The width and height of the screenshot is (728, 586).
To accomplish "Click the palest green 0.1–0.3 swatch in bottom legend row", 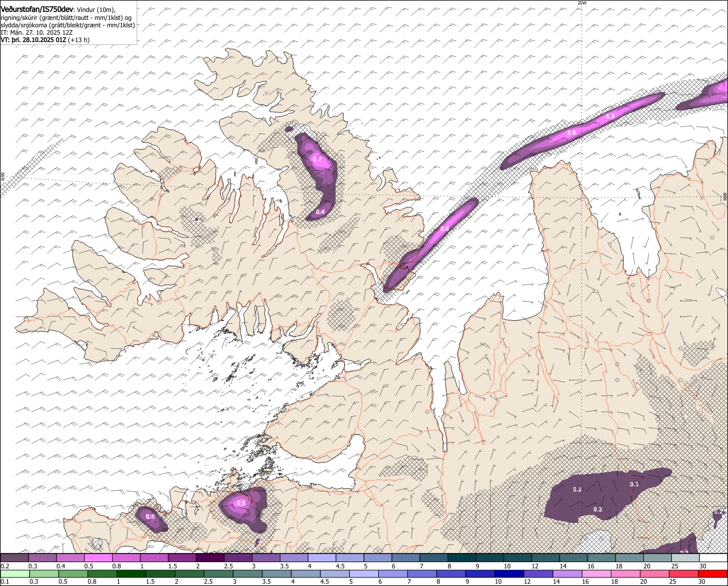I will pos(15,573).
